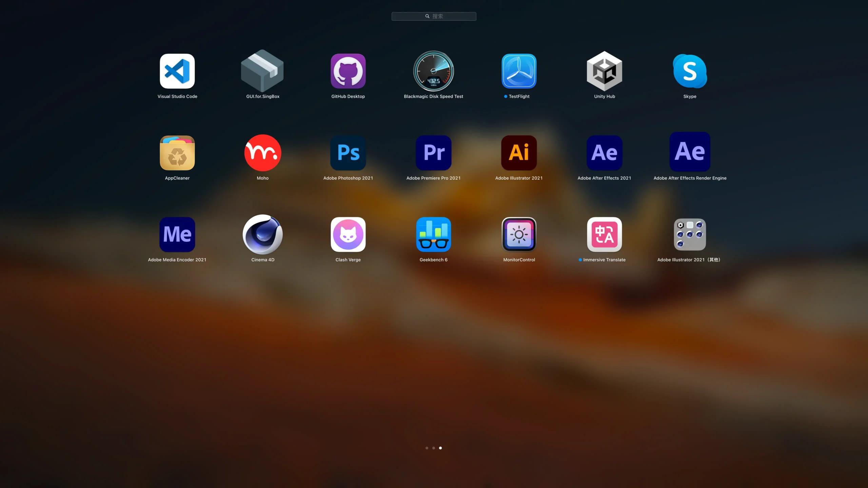Click the 'Adobe Media Encoder 2021' label
The height and width of the screenshot is (488, 868).
click(x=177, y=260)
